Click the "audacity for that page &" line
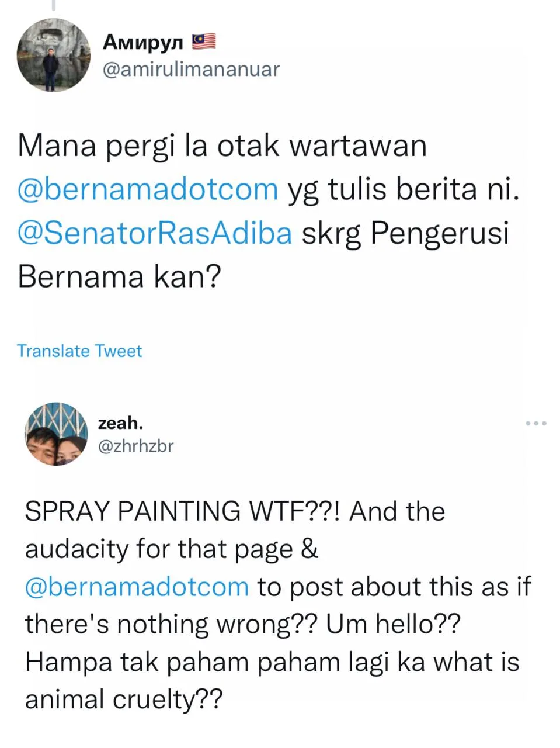The image size is (560, 748). click(171, 549)
